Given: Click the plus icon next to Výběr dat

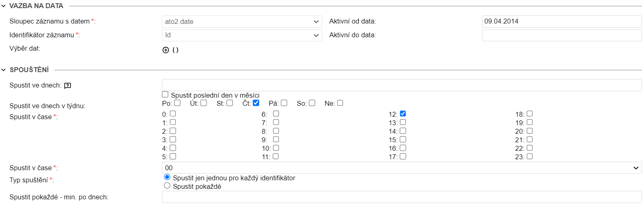Looking at the screenshot, I should [x=166, y=50].
